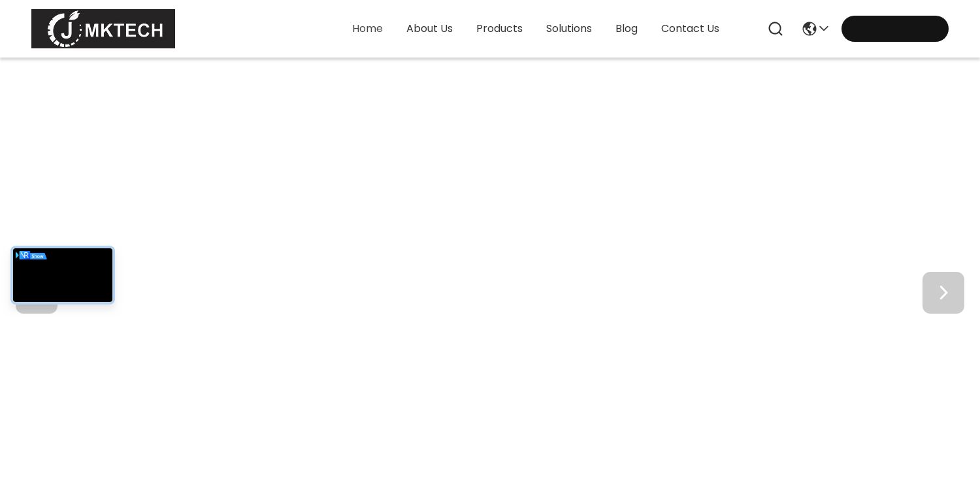
Task: Open the Solutions dropdown in the navigation
Action: coord(568,29)
